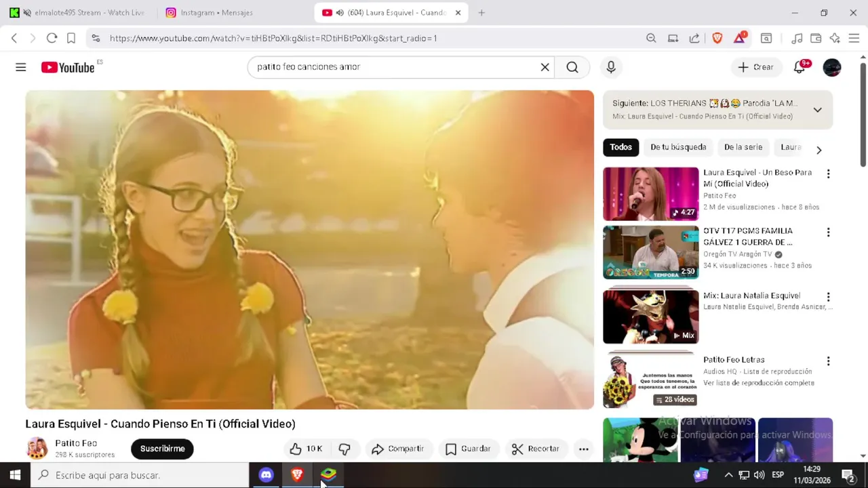Open Patito Feo channel name link

pyautogui.click(x=76, y=443)
